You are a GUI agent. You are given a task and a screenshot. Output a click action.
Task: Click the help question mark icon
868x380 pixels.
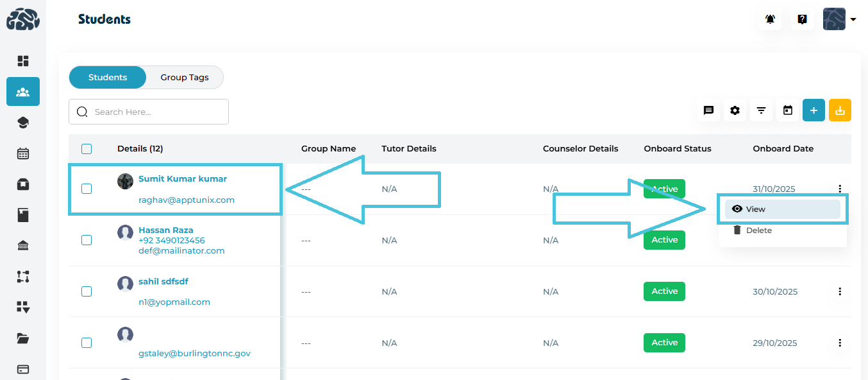click(x=802, y=19)
